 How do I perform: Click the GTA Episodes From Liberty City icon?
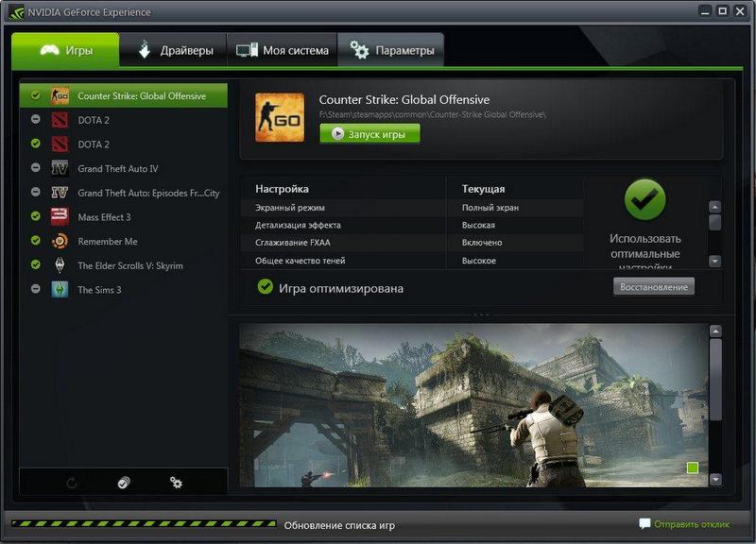coord(60,193)
